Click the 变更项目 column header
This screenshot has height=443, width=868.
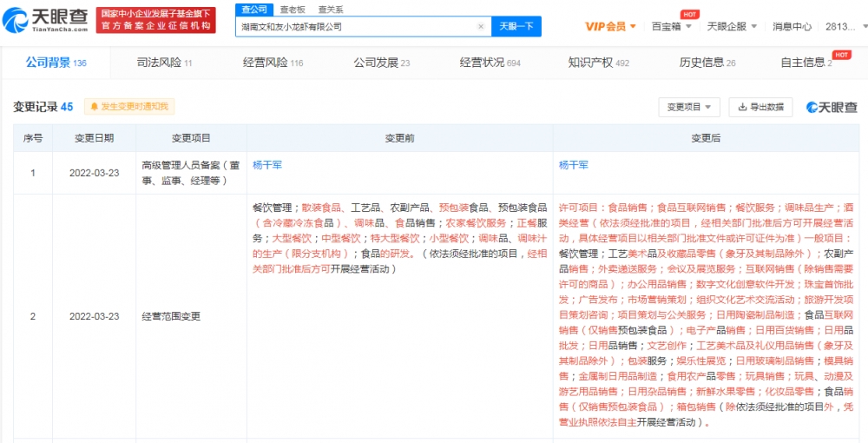click(191, 138)
